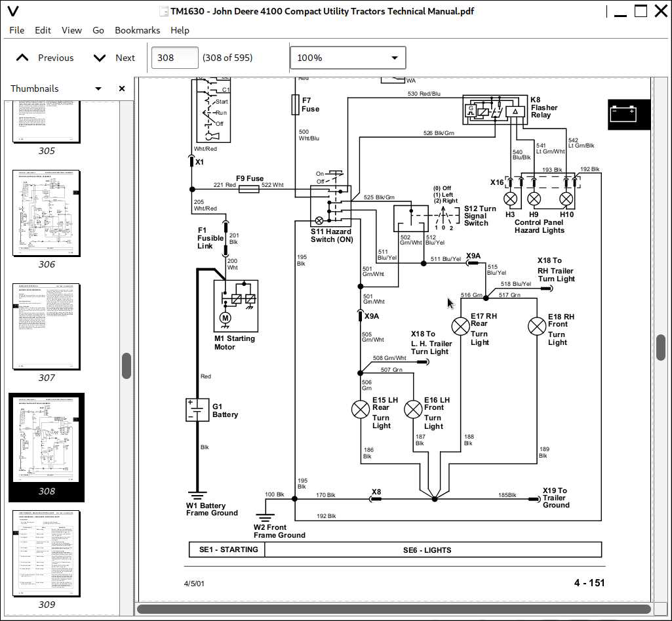Click the E18 RH Front Turn Light lamp
Viewport: 672px width, 621px height.
[x=536, y=327]
